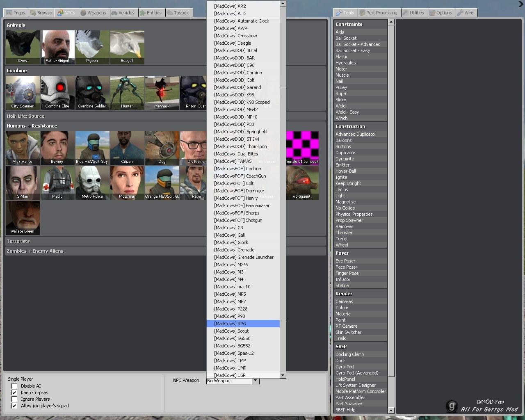Spawn the Crow NPC
Screen dimensions: 525x420
23,47
